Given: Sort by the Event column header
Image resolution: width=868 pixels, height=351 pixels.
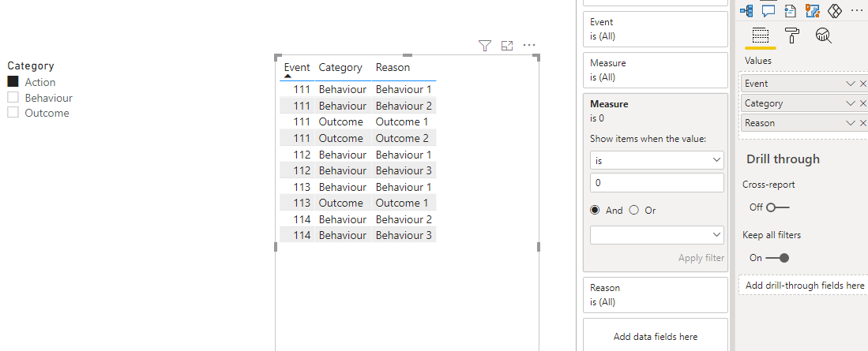Looking at the screenshot, I should (x=297, y=67).
